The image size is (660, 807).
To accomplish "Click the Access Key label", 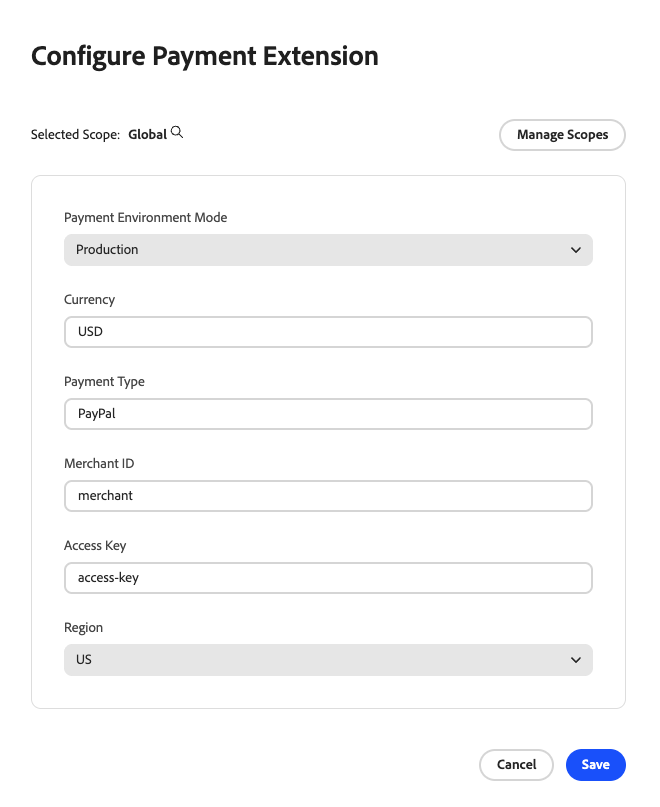I will click(95, 546).
